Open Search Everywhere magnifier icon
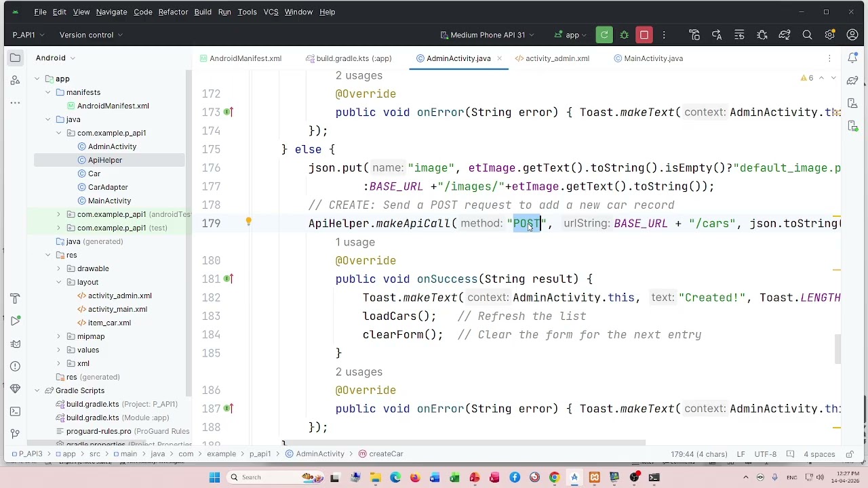The width and height of the screenshot is (868, 488). click(x=807, y=35)
